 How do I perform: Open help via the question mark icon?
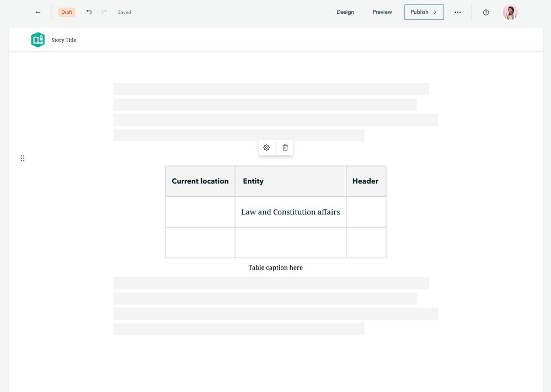485,12
